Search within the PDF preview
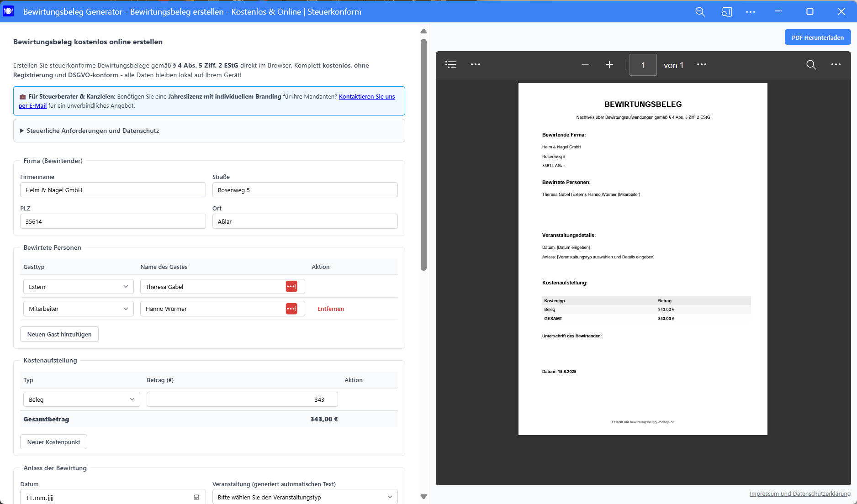The image size is (857, 504). tap(811, 65)
